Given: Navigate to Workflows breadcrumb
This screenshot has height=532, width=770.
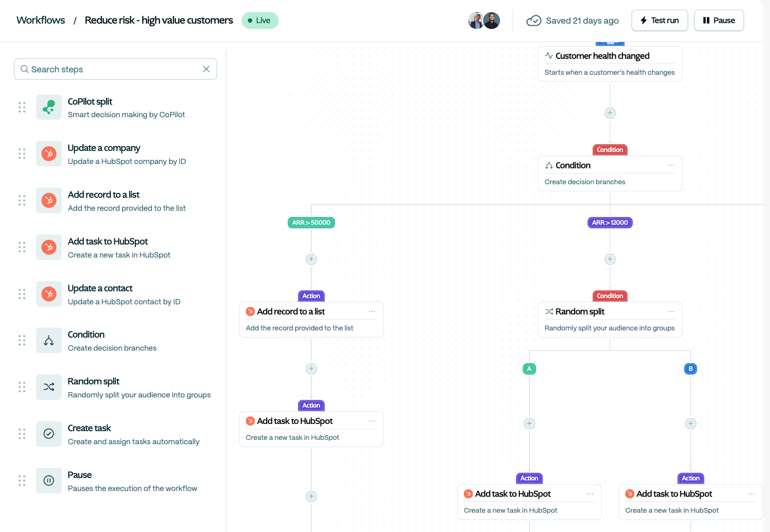Looking at the screenshot, I should [x=41, y=20].
